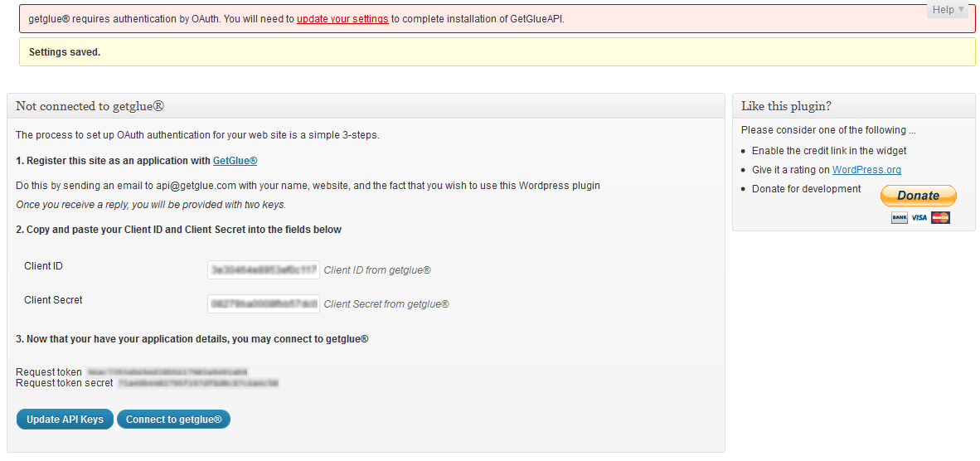Screen dimensions: 980x461
Task: Follow the 'update your settings' link
Action: click(x=342, y=19)
